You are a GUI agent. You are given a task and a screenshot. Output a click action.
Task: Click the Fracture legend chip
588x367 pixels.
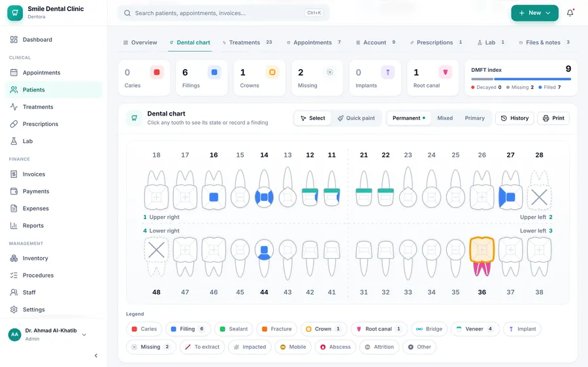[277, 328]
